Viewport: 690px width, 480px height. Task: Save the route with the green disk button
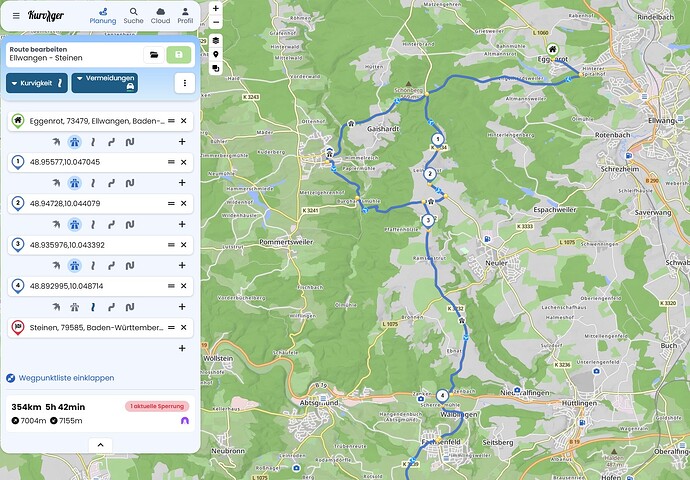[179, 55]
